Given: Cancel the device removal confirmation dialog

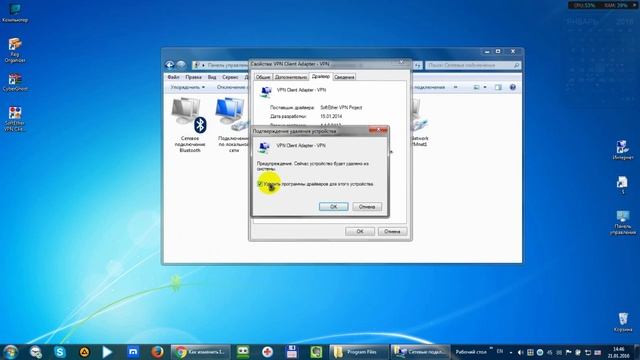Looking at the screenshot, I should coord(367,207).
